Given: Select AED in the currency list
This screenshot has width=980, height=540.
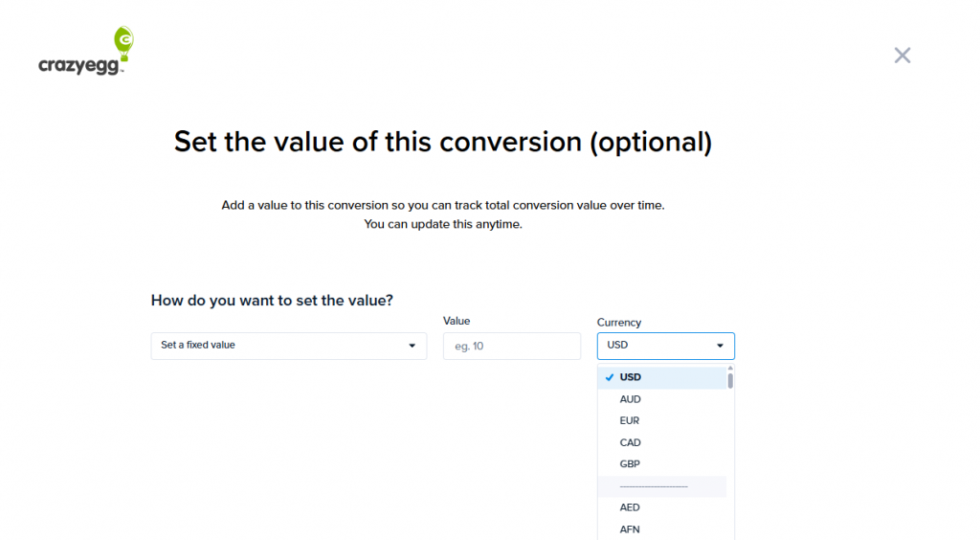Looking at the screenshot, I should (x=630, y=507).
